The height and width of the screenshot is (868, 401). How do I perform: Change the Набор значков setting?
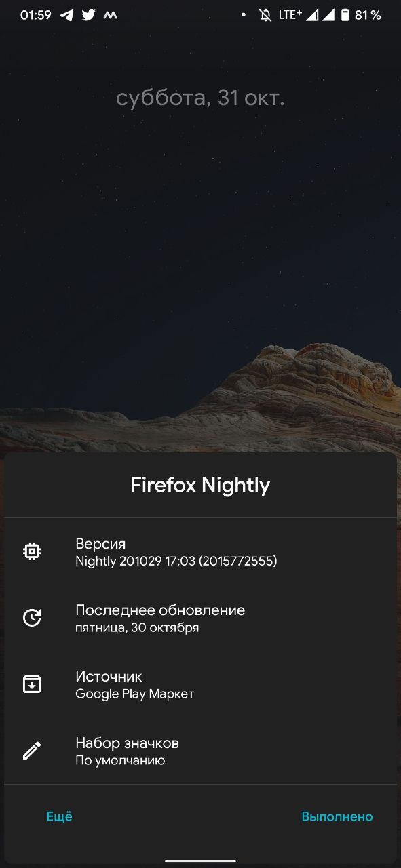pos(200,751)
